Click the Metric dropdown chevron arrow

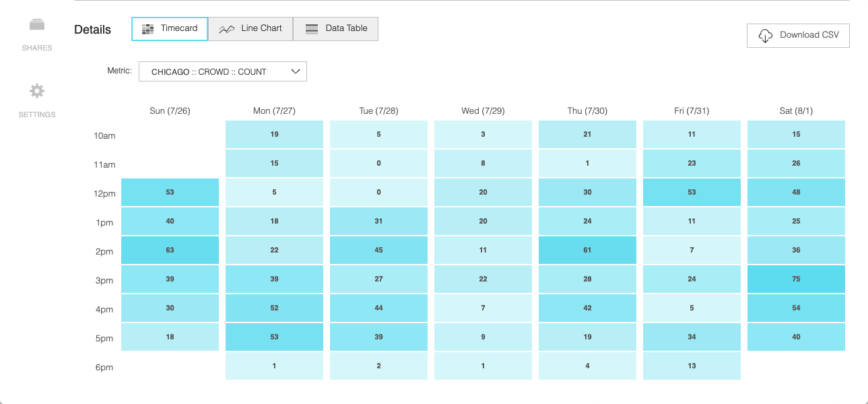pos(295,71)
